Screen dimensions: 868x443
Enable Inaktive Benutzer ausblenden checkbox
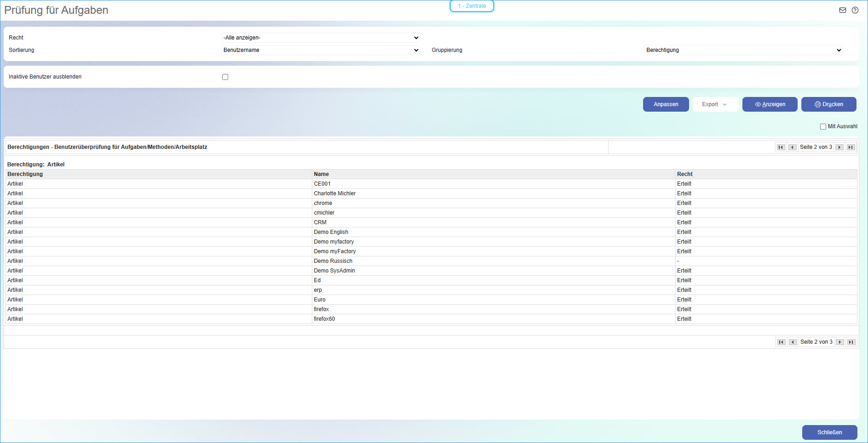(x=225, y=77)
